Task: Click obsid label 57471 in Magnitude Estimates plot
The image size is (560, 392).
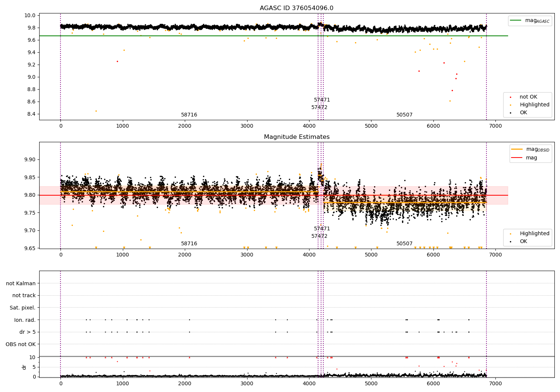Action: pyautogui.click(x=322, y=229)
